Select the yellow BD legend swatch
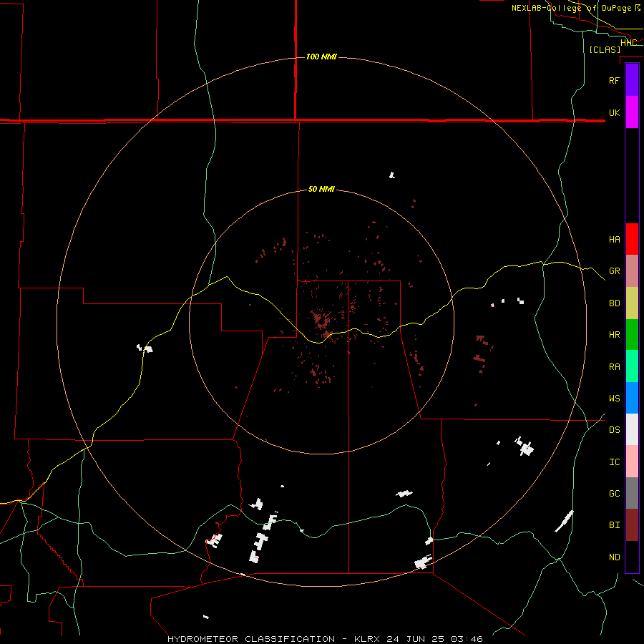Image resolution: width=644 pixels, height=644 pixels. click(632, 303)
